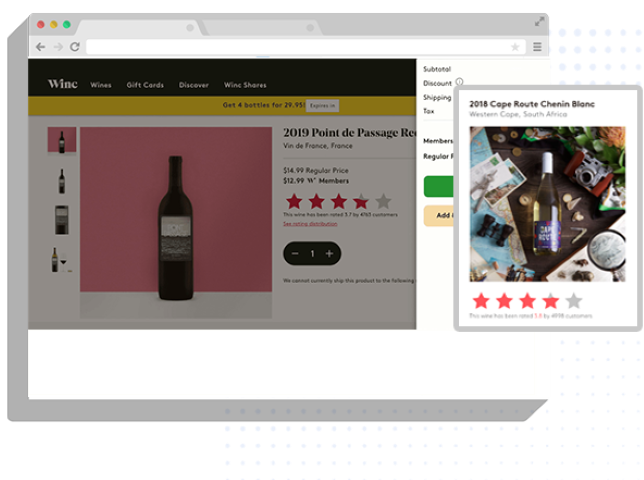Click the browser forward arrow
Viewport: 644px width, 480px height.
coord(58,47)
